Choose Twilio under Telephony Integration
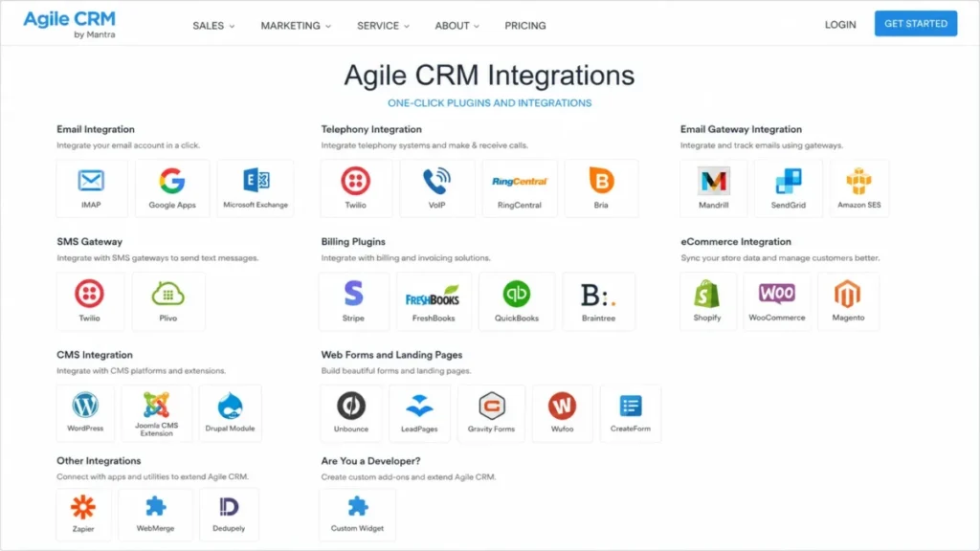The height and width of the screenshot is (551, 980). tap(356, 188)
